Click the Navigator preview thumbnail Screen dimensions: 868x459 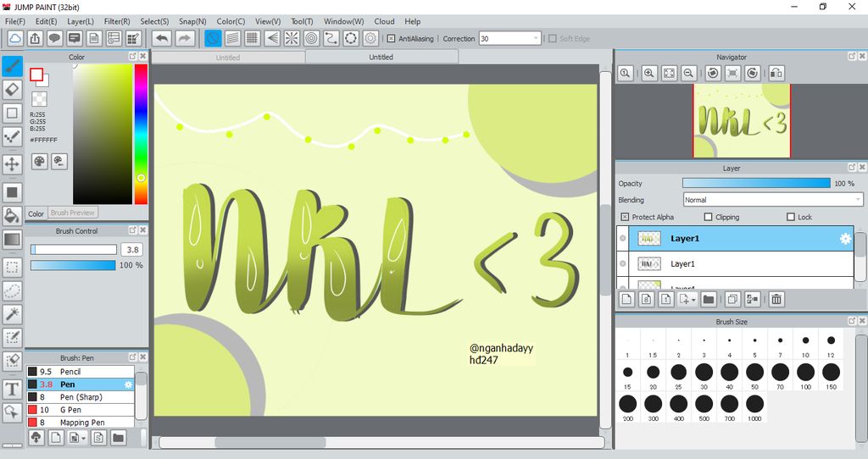point(742,121)
